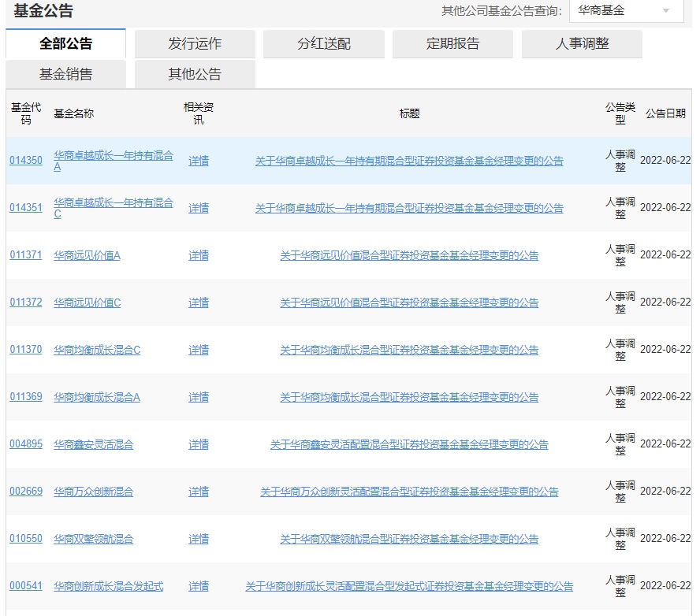The width and height of the screenshot is (700, 616).
Task: Click 详情 in the 014350 row
Action: pos(199,161)
